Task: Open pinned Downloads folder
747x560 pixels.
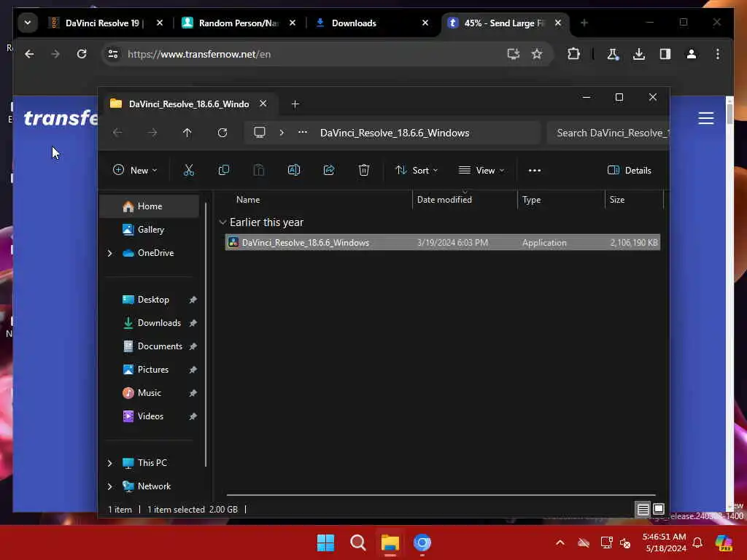Action: tap(159, 323)
